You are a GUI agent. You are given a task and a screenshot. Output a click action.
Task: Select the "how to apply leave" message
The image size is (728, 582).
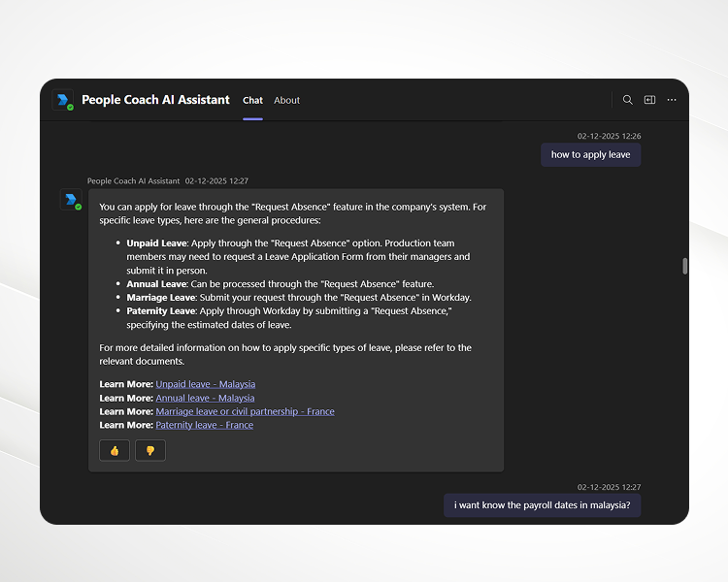(x=590, y=155)
